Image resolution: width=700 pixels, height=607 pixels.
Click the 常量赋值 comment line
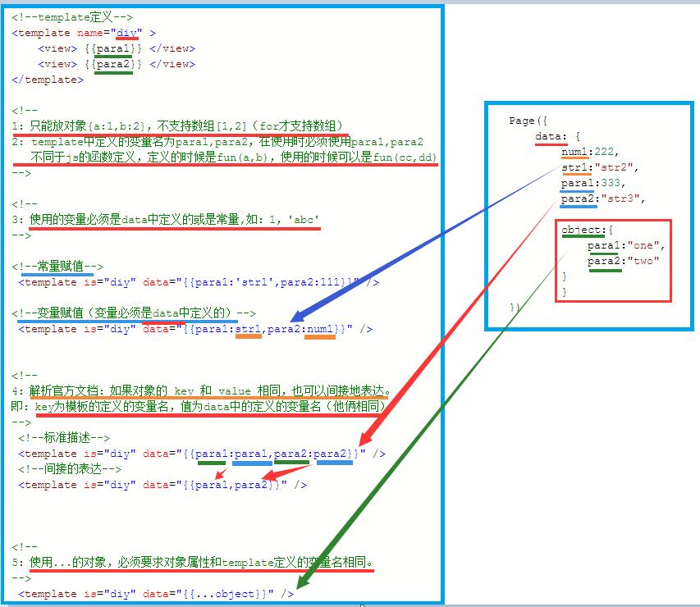click(x=57, y=267)
